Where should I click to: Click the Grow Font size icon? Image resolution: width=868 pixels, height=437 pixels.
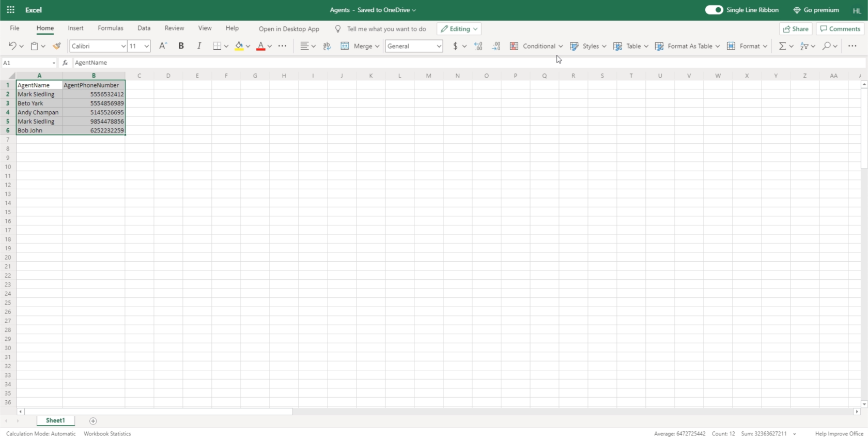tap(163, 46)
